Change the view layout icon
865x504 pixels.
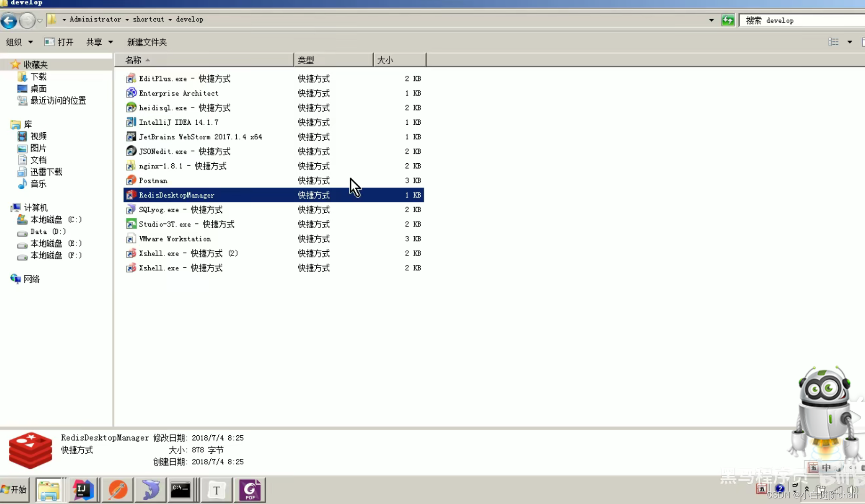pyautogui.click(x=833, y=42)
